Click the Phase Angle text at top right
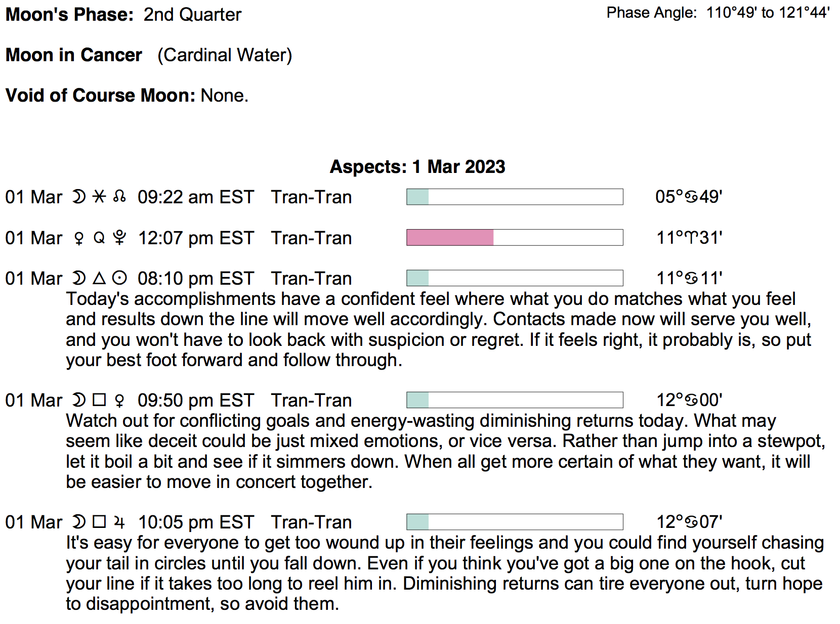The image size is (840, 624). coord(718,13)
